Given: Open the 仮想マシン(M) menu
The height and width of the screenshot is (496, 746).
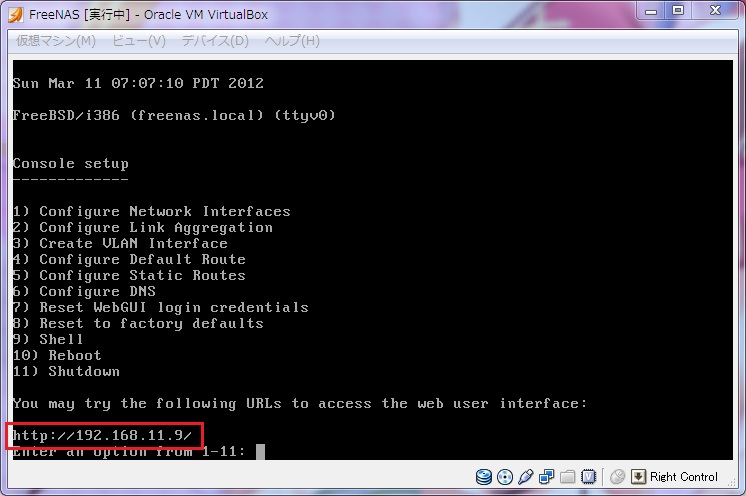Looking at the screenshot, I should click(56, 41).
